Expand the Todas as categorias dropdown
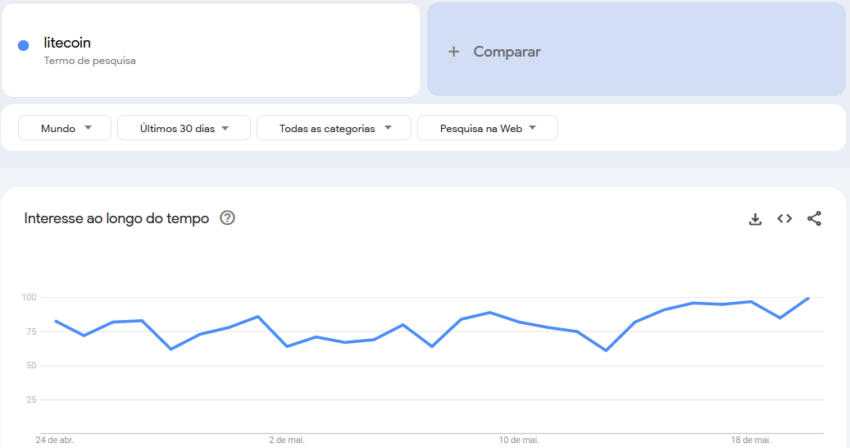The height and width of the screenshot is (448, 850). coord(334,128)
